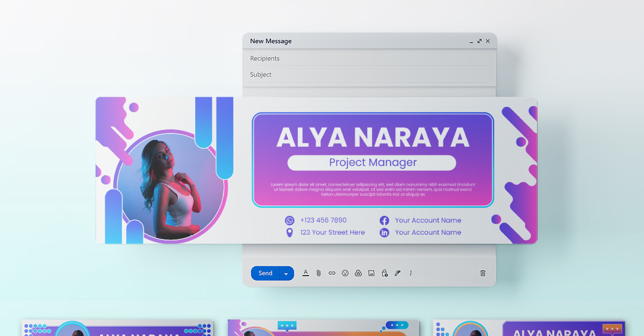Attach a file with the paperclip icon
The width and height of the screenshot is (644, 336).
(x=318, y=273)
